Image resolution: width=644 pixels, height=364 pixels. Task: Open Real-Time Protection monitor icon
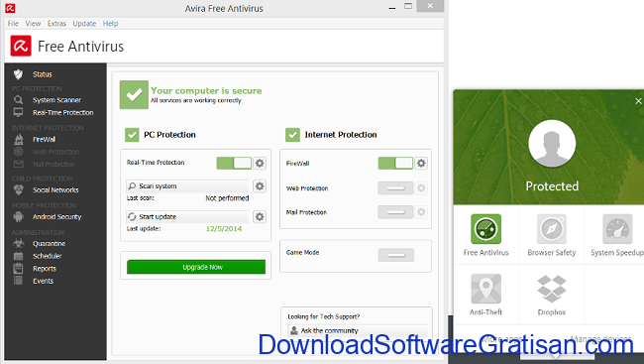click(x=18, y=112)
